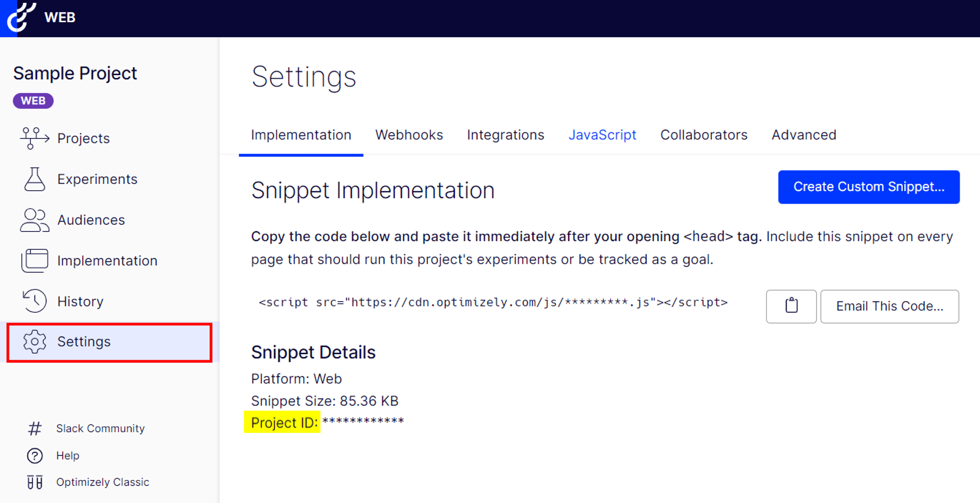This screenshot has width=980, height=503.
Task: Open History in sidebar
Action: coord(80,301)
